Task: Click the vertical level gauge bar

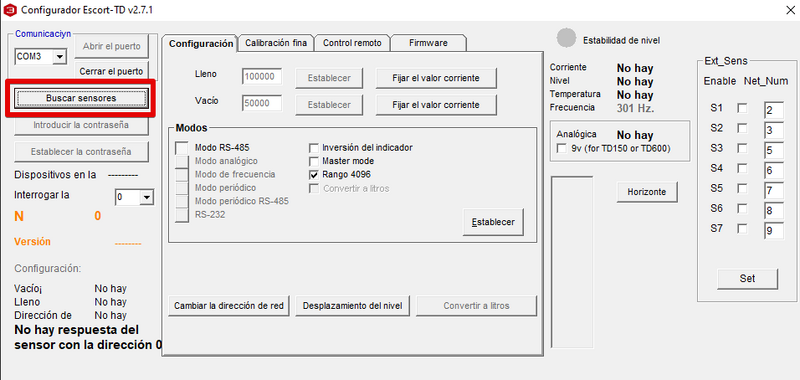Action: [x=572, y=262]
